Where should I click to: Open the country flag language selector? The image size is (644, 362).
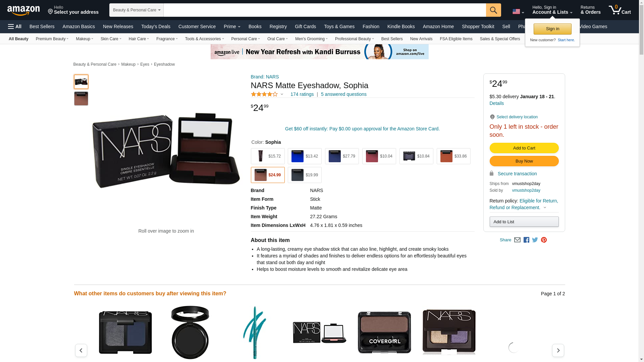(x=518, y=12)
